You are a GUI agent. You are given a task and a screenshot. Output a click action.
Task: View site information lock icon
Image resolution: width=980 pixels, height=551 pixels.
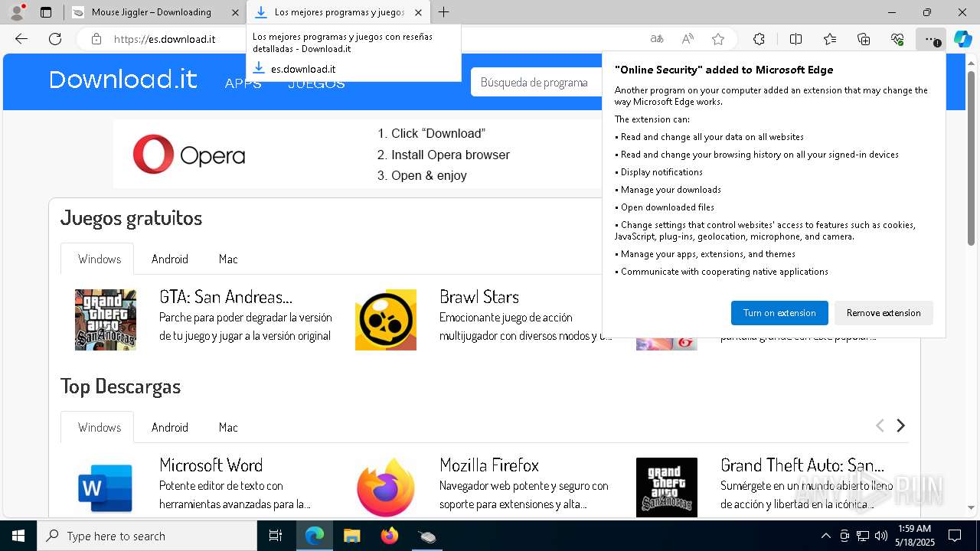click(96, 39)
